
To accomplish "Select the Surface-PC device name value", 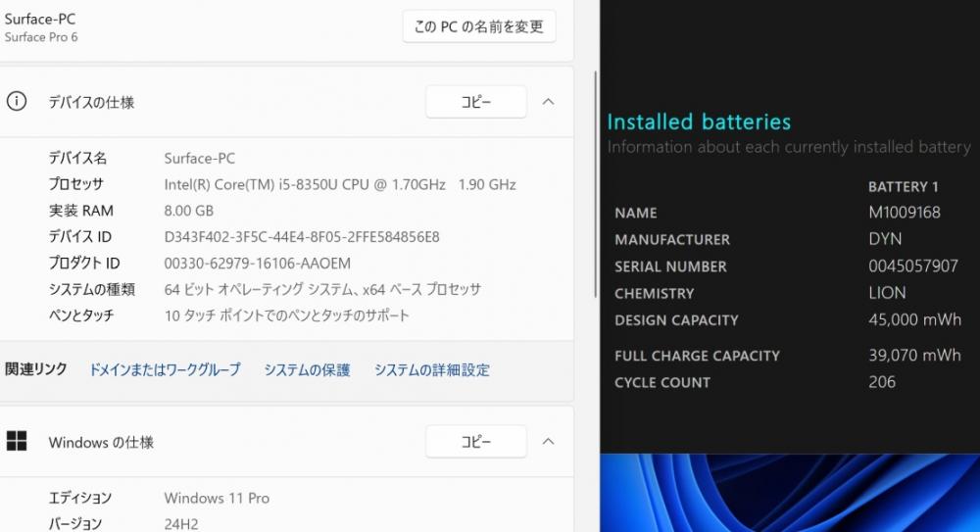I will [x=199, y=158].
